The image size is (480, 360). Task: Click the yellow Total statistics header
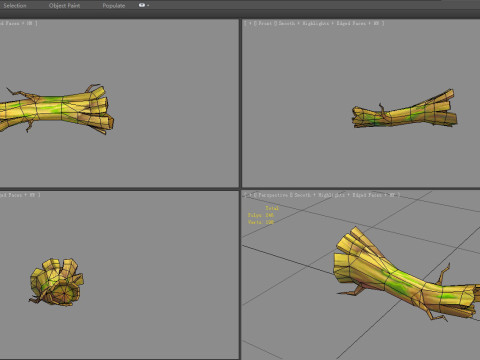click(x=272, y=208)
